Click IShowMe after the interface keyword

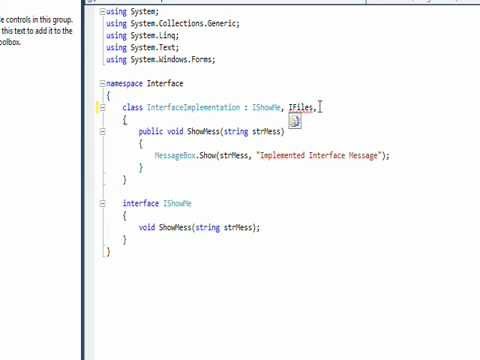coord(177,203)
